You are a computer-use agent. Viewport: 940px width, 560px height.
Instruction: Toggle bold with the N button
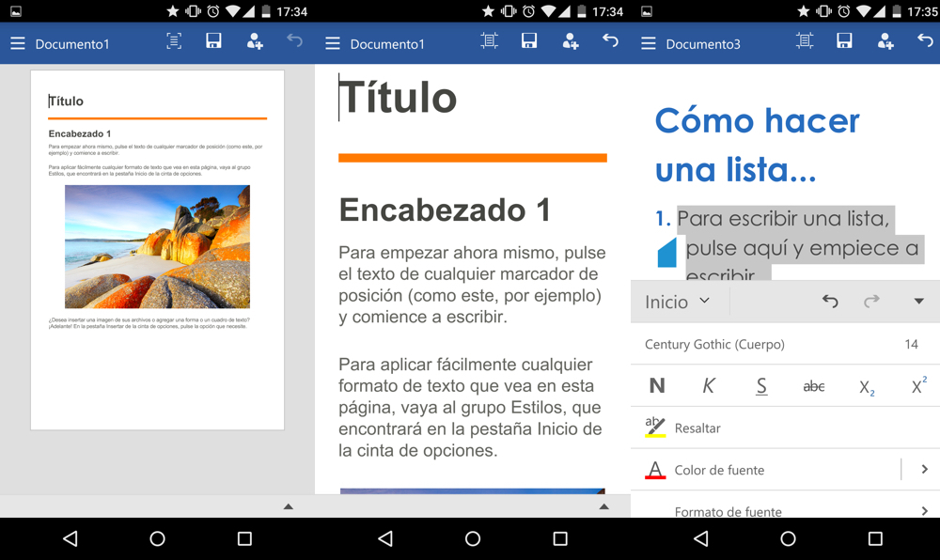coord(657,385)
